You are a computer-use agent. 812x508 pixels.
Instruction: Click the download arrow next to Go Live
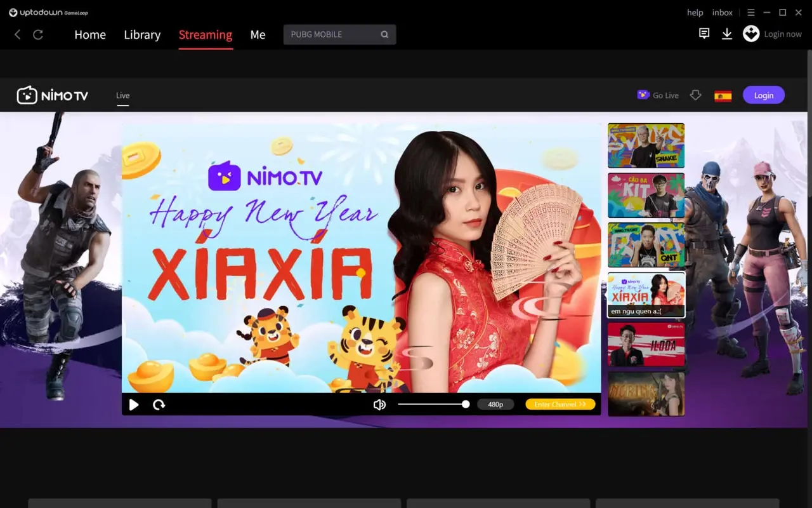pyautogui.click(x=696, y=95)
